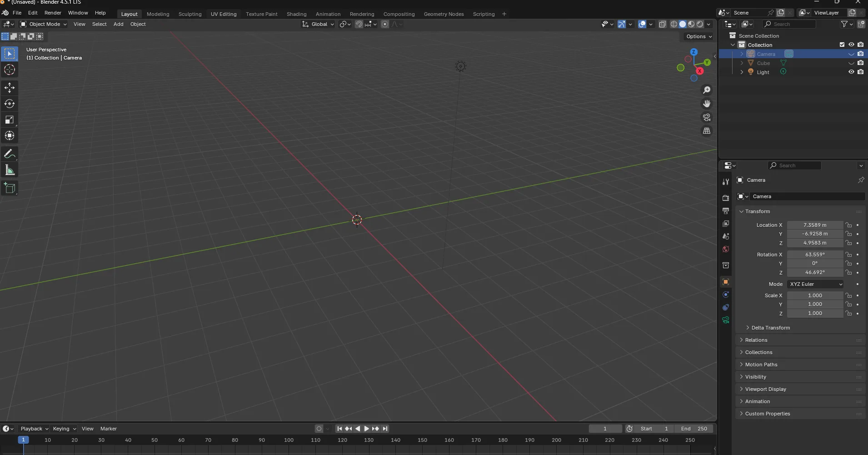Activate the Transform tool
868x455 pixels.
(10, 135)
